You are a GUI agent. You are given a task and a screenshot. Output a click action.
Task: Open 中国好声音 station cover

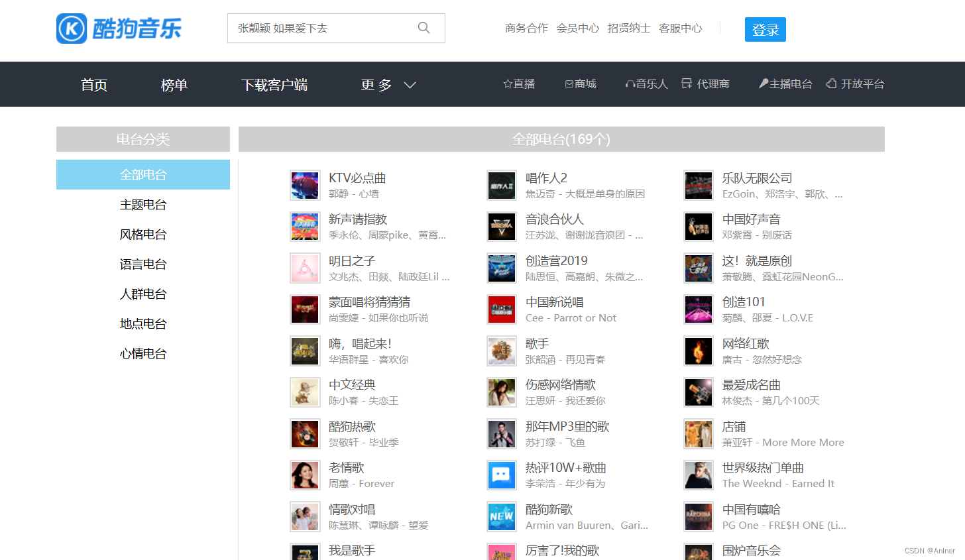coord(699,227)
